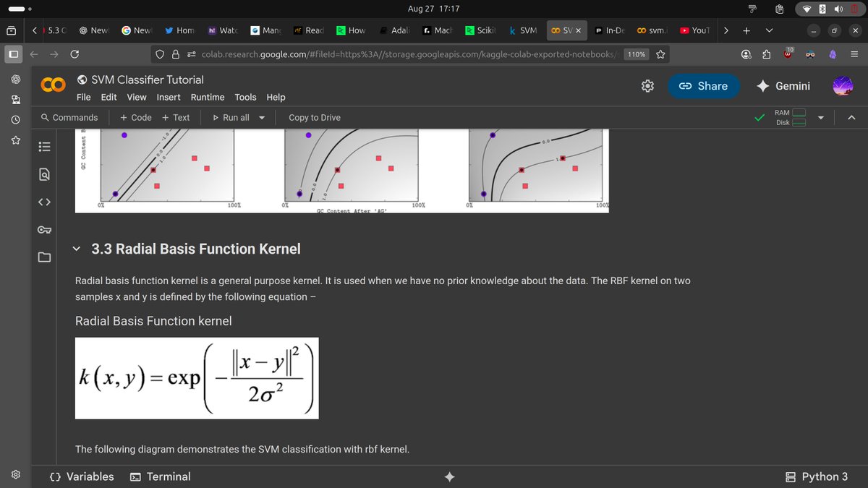This screenshot has height=488, width=868.
Task: Open the Gemini assistant
Action: click(784, 86)
